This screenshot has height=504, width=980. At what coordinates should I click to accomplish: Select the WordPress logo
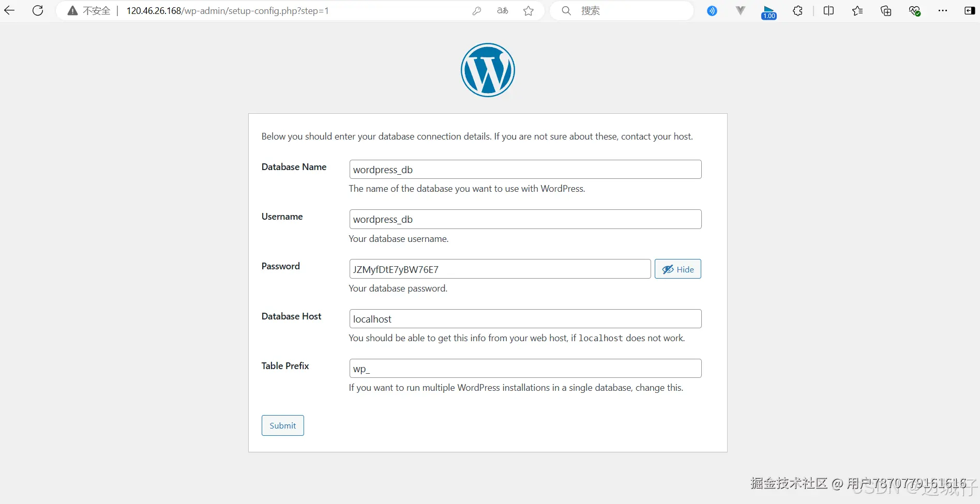(x=488, y=70)
